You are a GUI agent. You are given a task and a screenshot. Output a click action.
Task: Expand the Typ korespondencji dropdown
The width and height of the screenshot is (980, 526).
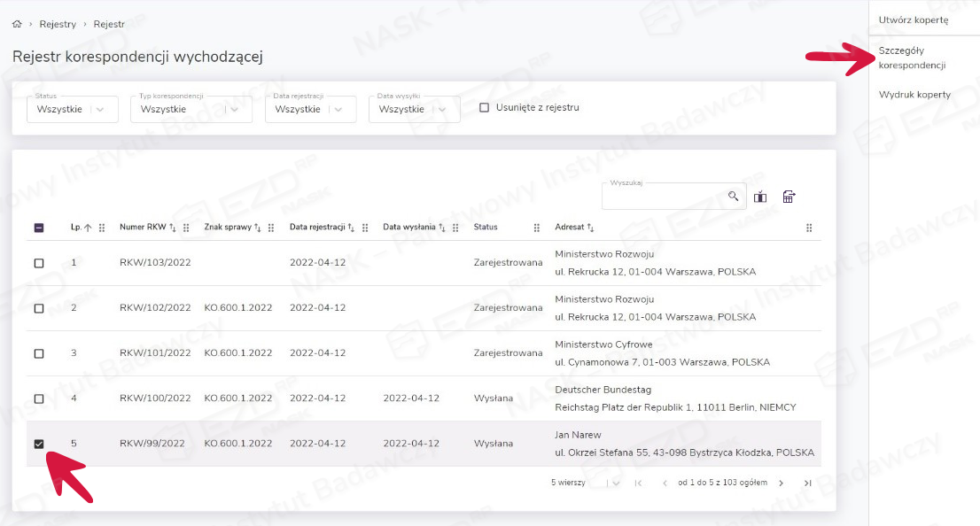pyautogui.click(x=191, y=109)
